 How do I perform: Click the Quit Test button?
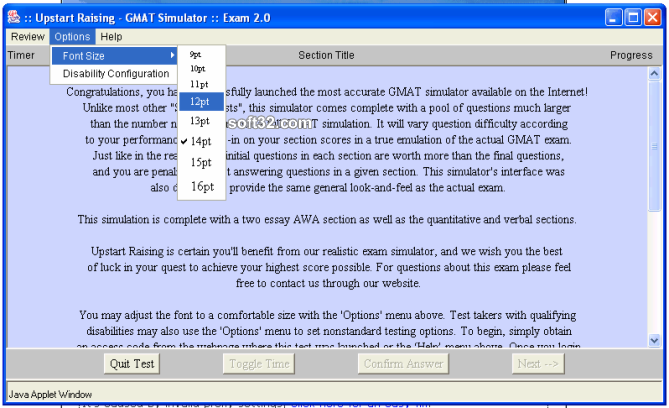(132, 364)
